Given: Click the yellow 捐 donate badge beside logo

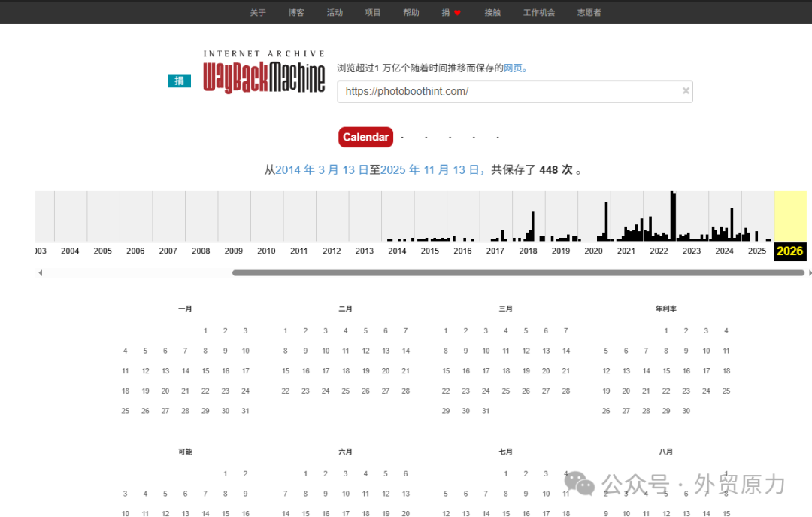Looking at the screenshot, I should (179, 81).
